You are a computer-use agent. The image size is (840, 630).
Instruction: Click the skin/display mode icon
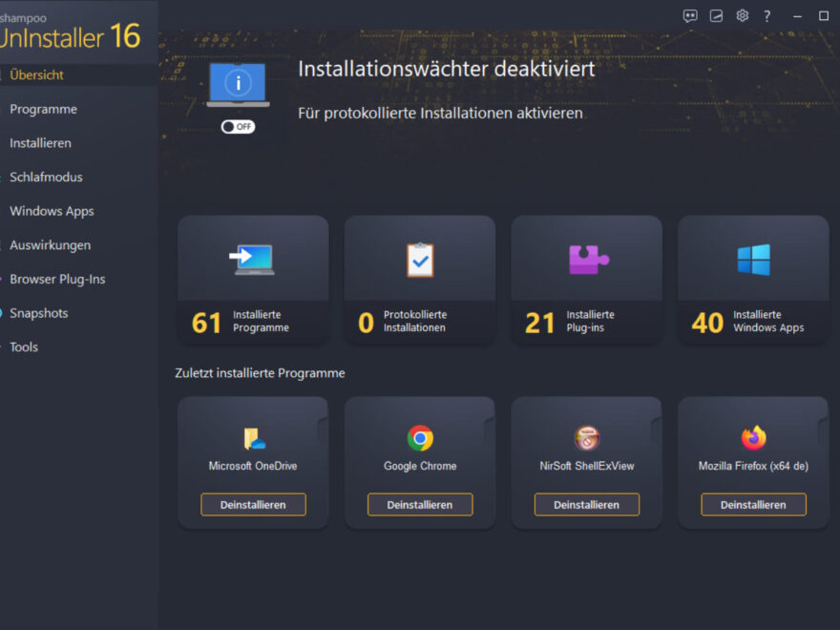pos(716,16)
